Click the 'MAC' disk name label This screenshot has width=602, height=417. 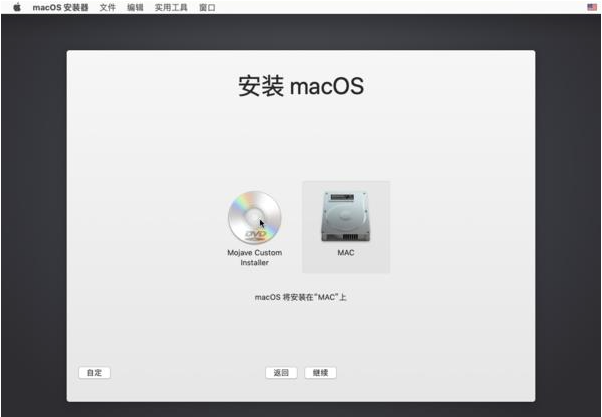point(346,253)
